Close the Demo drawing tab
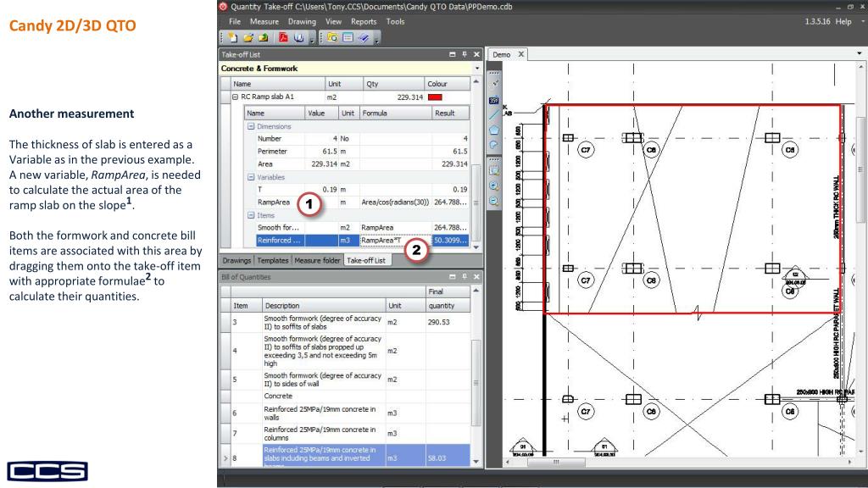 coord(521,54)
